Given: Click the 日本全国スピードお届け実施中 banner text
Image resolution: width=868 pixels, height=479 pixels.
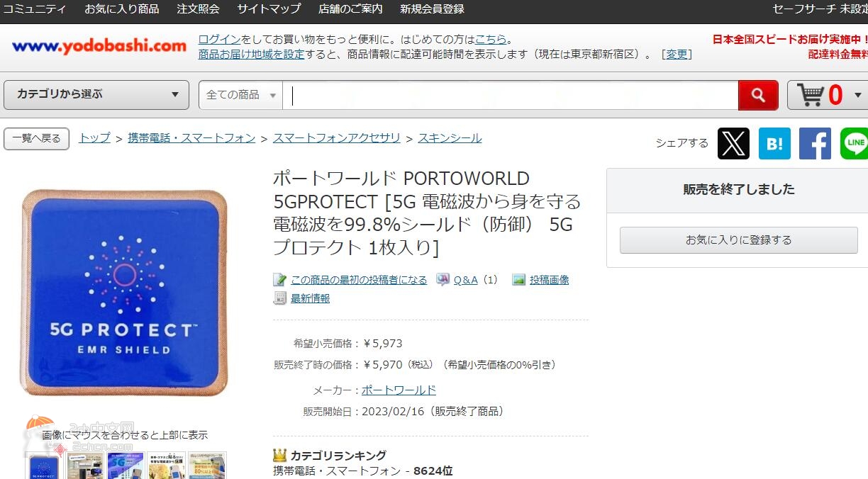Looking at the screenshot, I should tap(790, 39).
